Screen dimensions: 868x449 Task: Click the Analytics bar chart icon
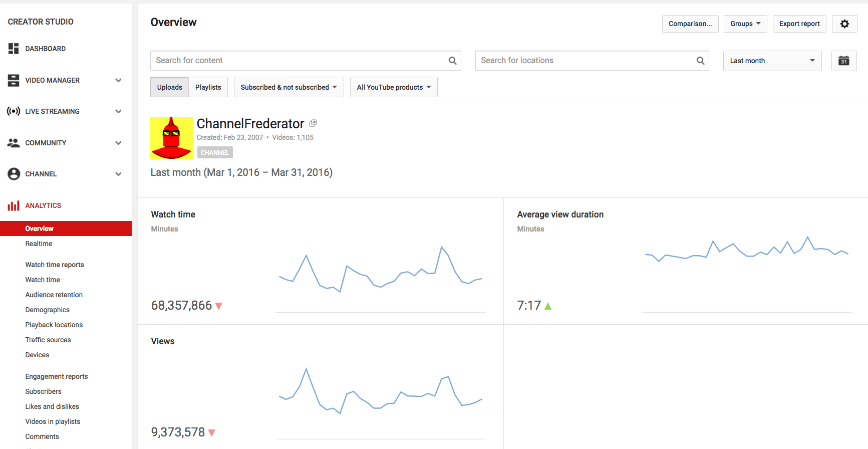pos(14,205)
